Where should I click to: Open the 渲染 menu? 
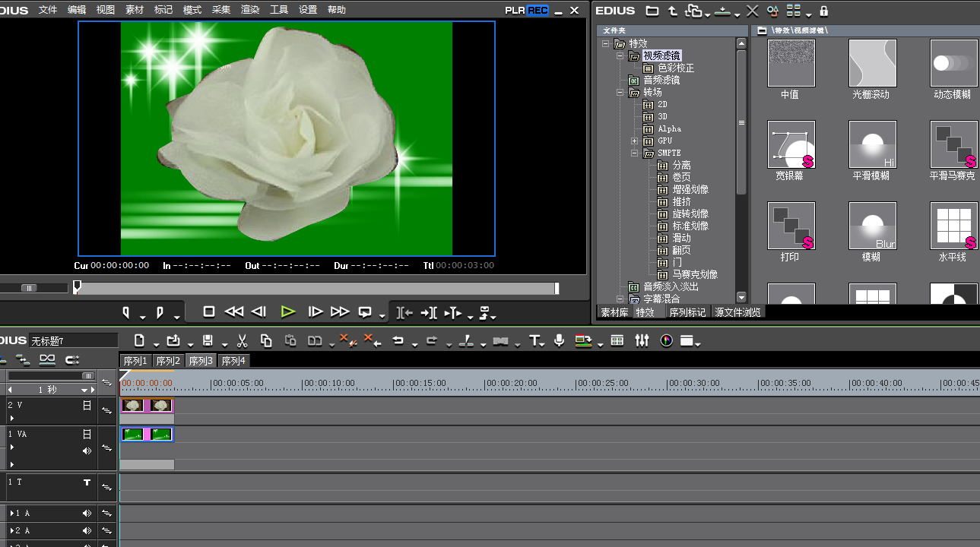pyautogui.click(x=250, y=10)
